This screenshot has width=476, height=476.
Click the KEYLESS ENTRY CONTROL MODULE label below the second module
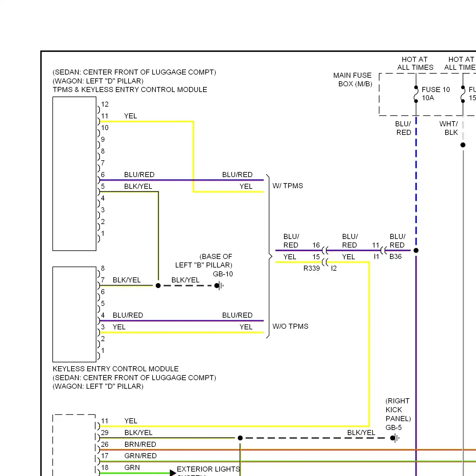116,369
